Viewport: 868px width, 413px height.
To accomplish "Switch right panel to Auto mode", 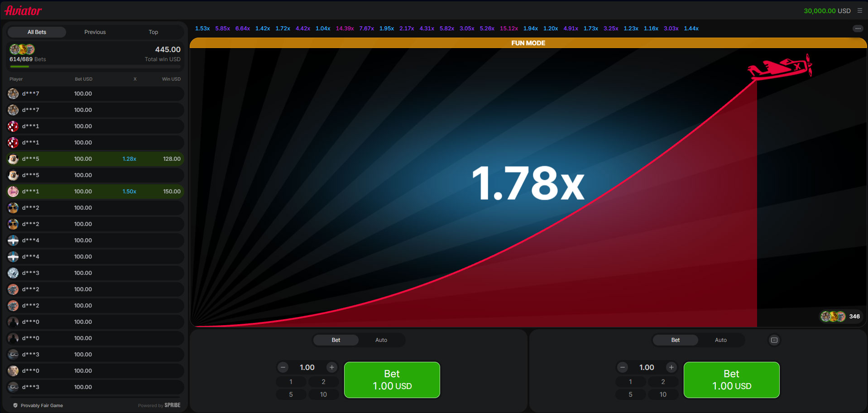I will pos(720,340).
